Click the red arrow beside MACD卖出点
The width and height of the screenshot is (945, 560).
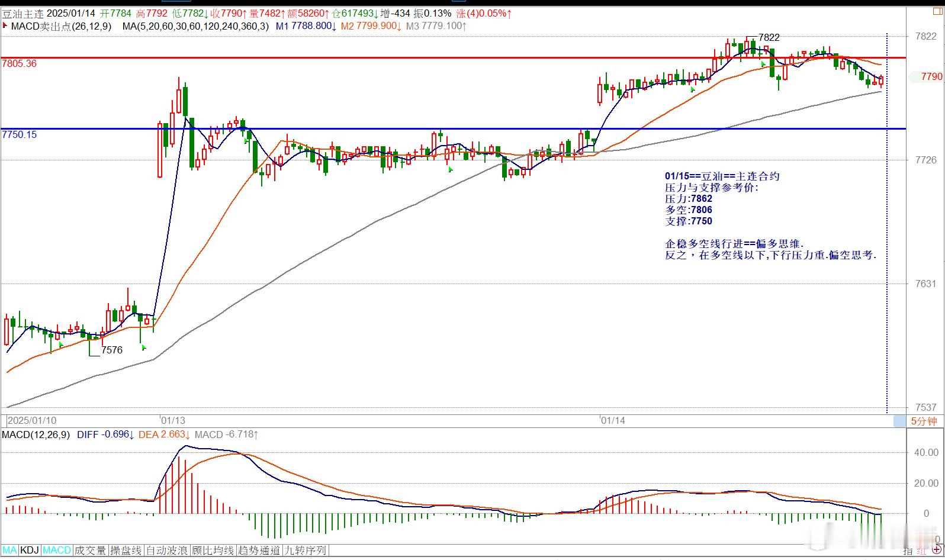5,26
